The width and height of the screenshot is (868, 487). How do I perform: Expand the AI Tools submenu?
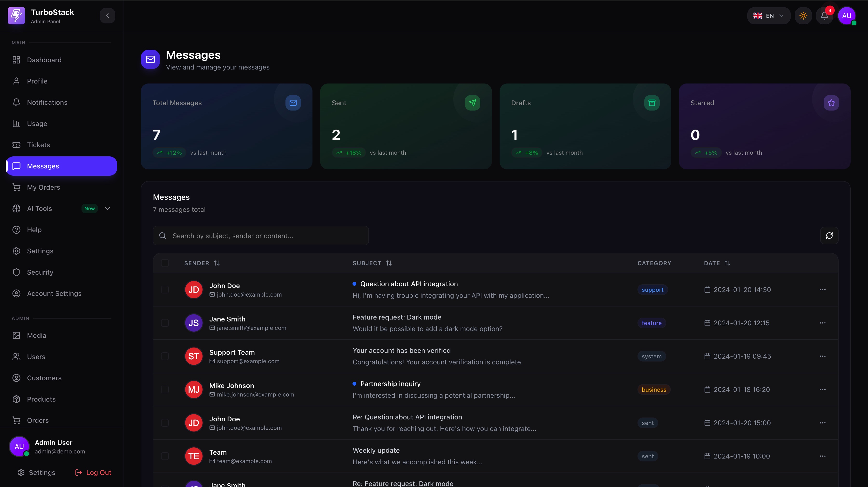108,209
